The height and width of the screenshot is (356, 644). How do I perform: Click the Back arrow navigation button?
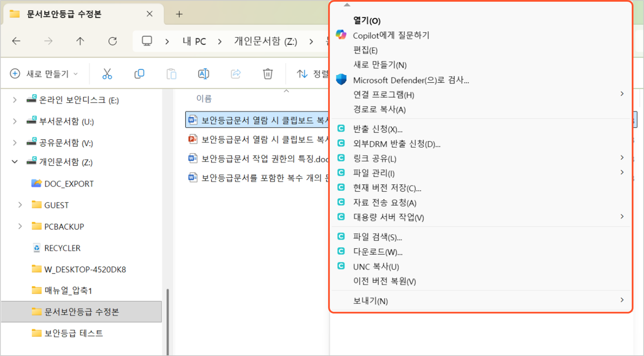pyautogui.click(x=16, y=41)
